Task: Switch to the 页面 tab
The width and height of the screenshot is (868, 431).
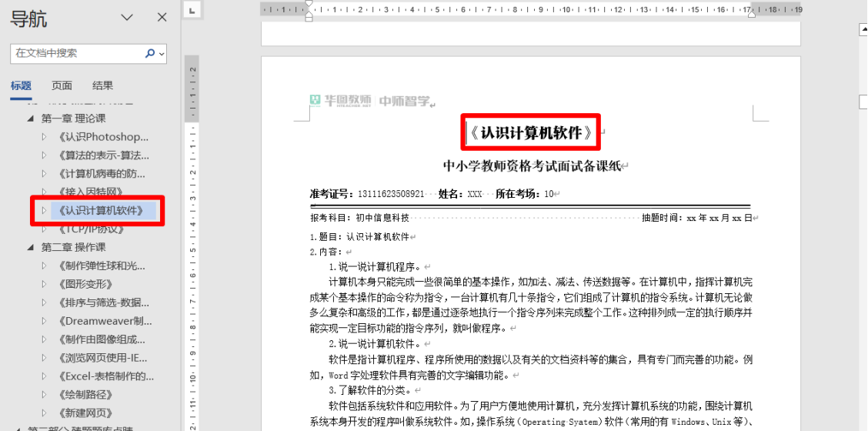Action: 62,85
